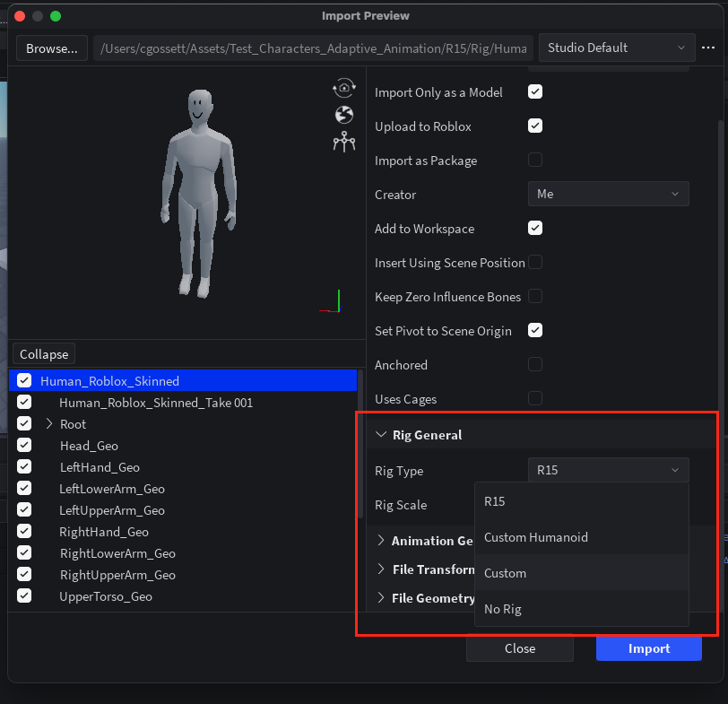The height and width of the screenshot is (704, 728).
Task: Enable Import as Package
Action: tap(534, 160)
